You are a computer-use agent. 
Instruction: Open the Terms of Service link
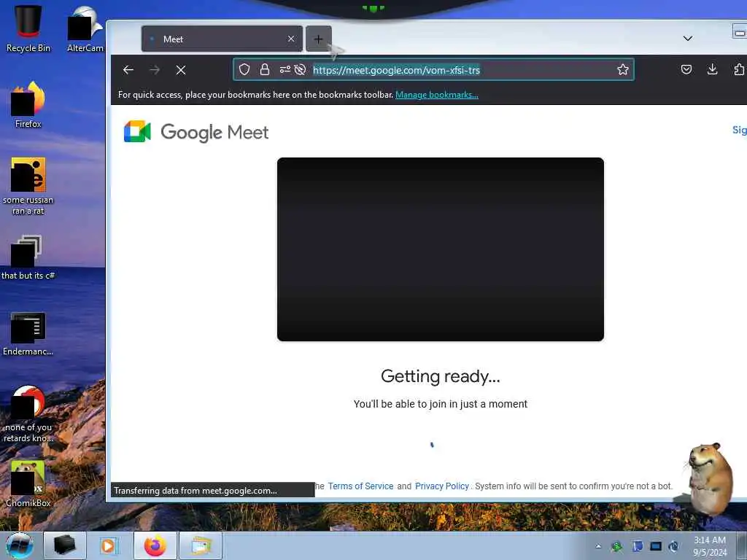(360, 486)
